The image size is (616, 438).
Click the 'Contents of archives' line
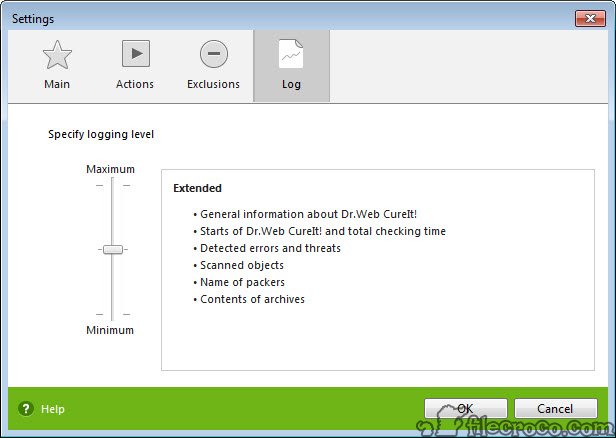tap(252, 299)
